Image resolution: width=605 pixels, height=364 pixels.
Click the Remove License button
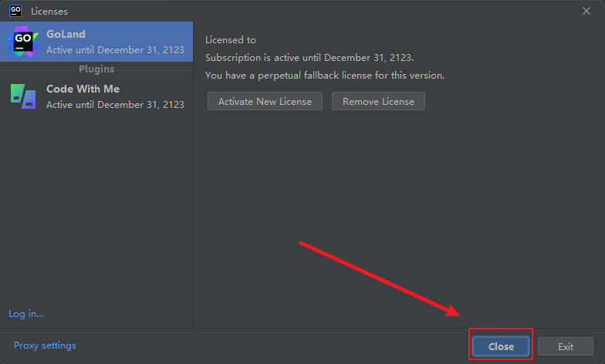pos(378,102)
